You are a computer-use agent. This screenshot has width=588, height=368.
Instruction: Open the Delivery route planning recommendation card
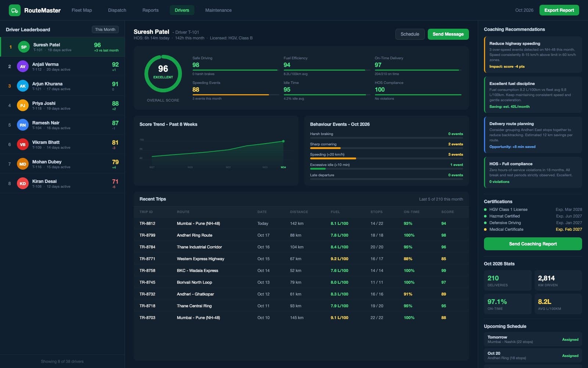533,135
